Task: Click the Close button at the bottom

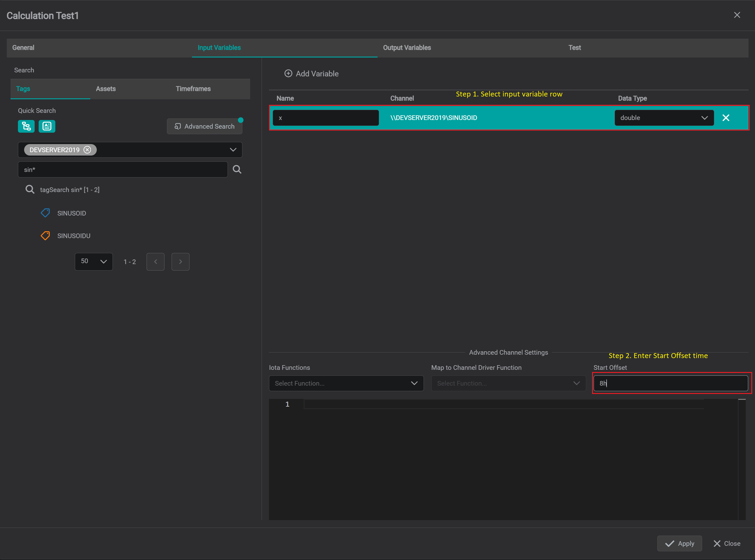Action: pos(727,543)
